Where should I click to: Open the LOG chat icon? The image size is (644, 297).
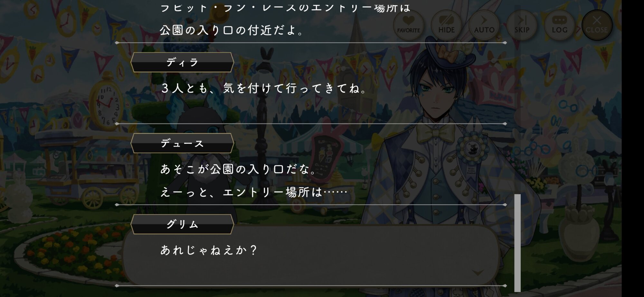click(x=560, y=25)
